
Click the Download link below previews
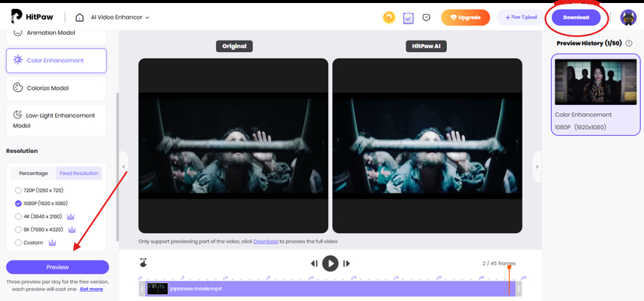tap(266, 241)
